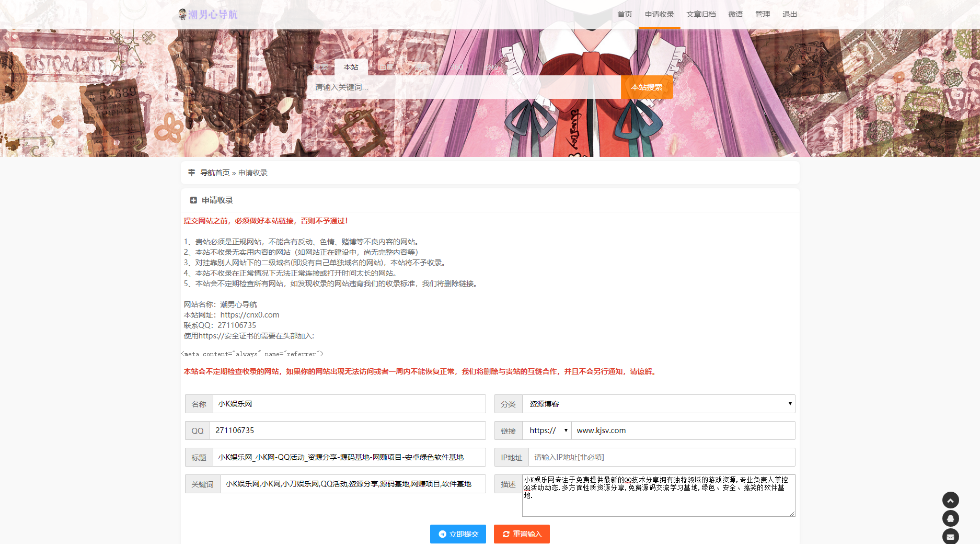Click the https://cnx0.com site address text

pos(250,315)
